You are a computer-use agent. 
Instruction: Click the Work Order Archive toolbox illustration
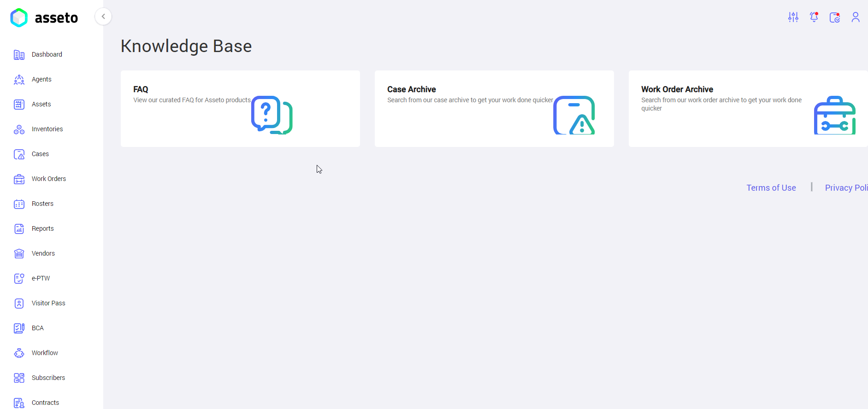click(835, 115)
